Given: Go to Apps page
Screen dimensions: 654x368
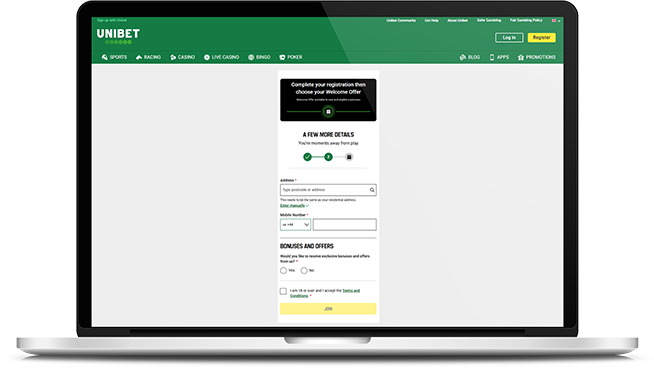Looking at the screenshot, I should pos(499,57).
